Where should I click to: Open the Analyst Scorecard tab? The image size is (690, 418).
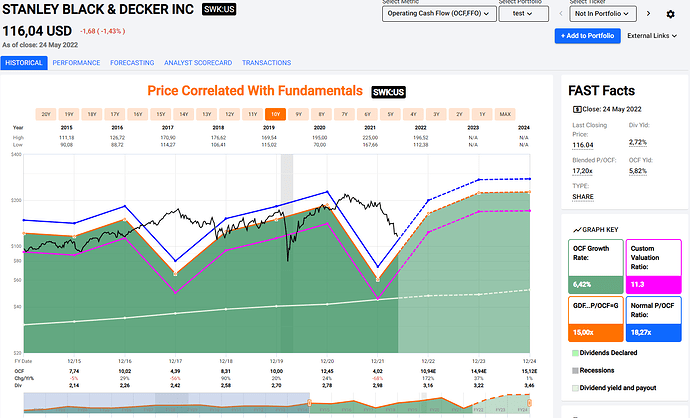(197, 62)
